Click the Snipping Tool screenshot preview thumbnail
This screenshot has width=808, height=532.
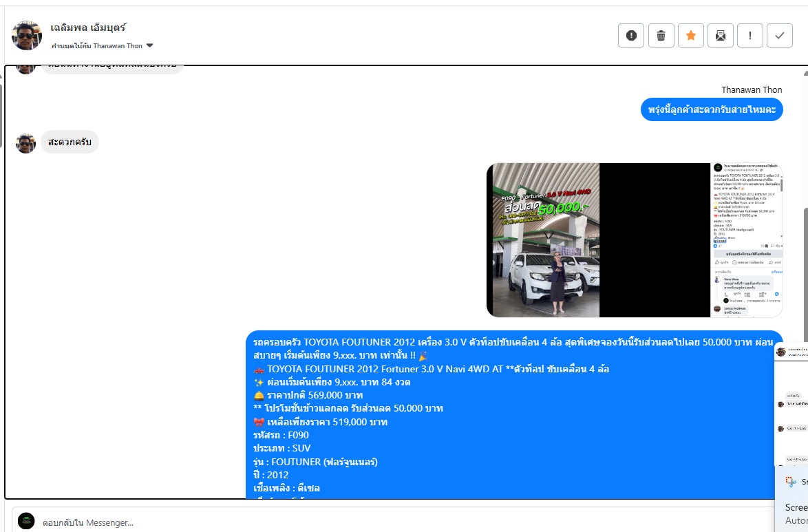[791, 403]
